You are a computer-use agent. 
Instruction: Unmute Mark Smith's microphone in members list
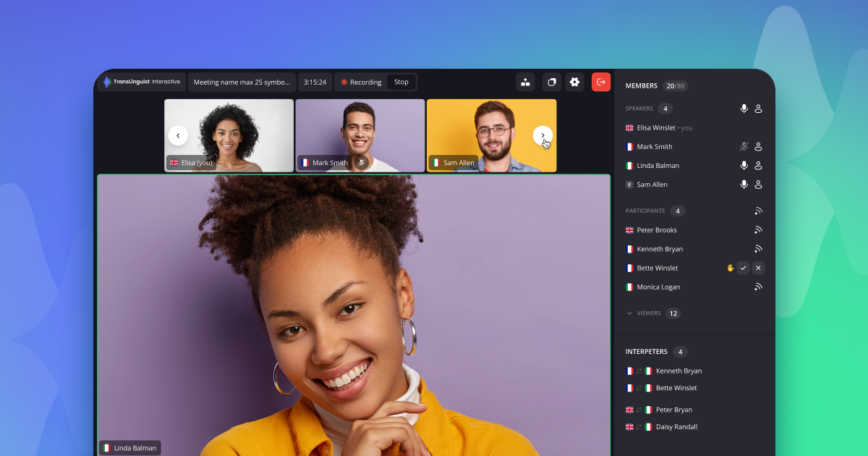coord(744,146)
